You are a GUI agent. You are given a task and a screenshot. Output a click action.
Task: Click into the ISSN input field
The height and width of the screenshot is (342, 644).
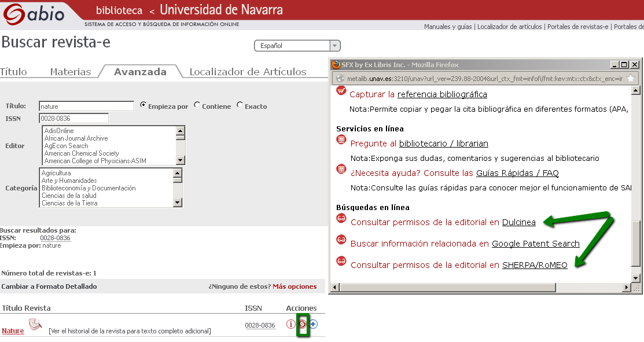point(74,118)
